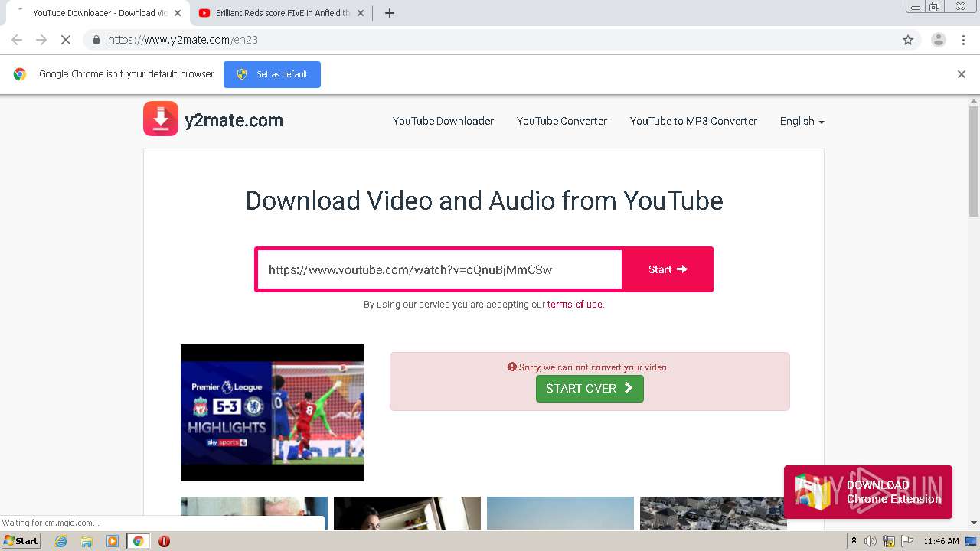Open the terms of use link

pyautogui.click(x=574, y=305)
